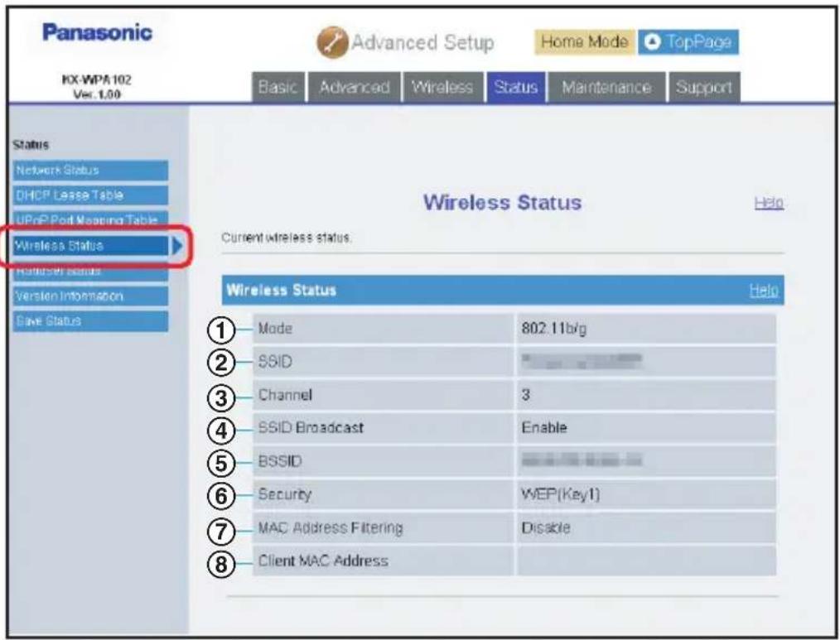Select the Status tab
This screenshot has height=640, width=840.
[x=516, y=87]
